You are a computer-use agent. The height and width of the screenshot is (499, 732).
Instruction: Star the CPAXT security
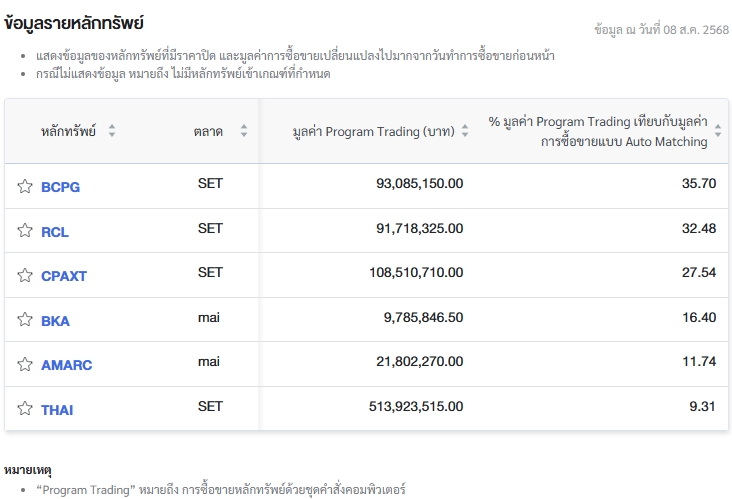pos(25,275)
